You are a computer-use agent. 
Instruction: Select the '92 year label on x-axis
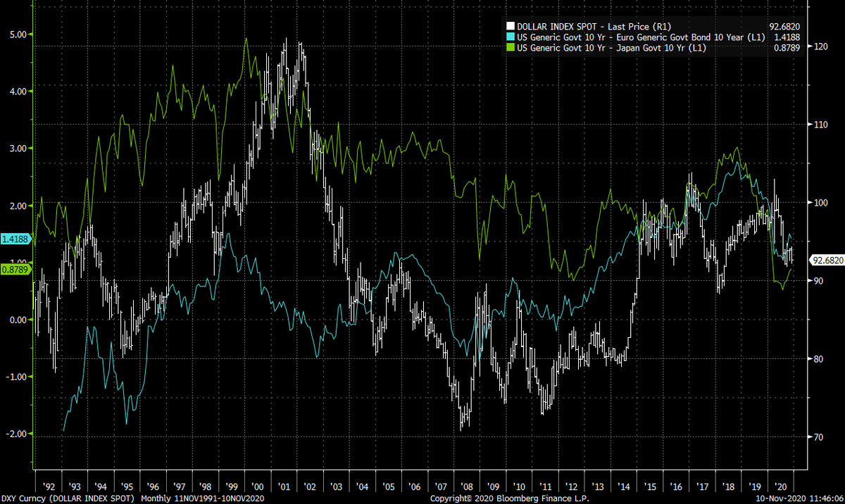(50, 485)
